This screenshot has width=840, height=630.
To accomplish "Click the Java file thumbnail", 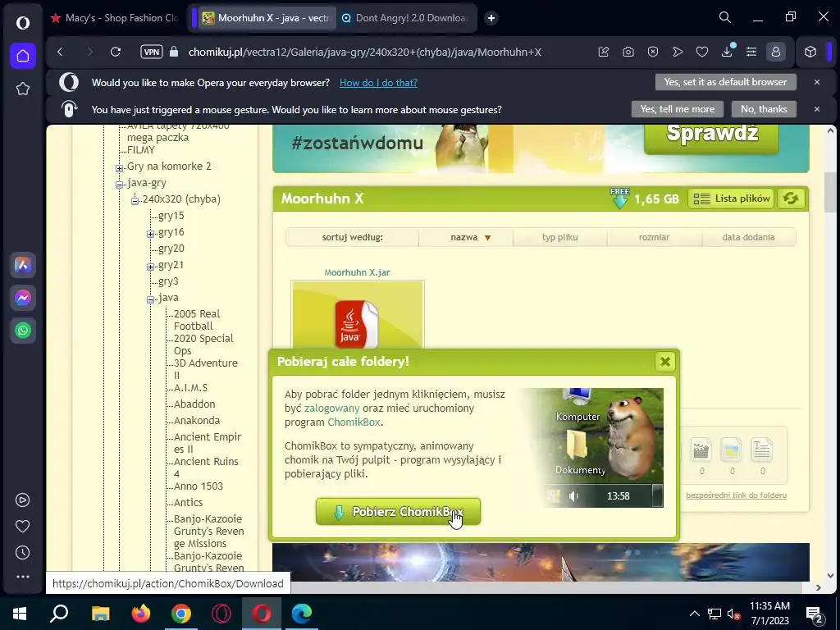I will tap(358, 314).
